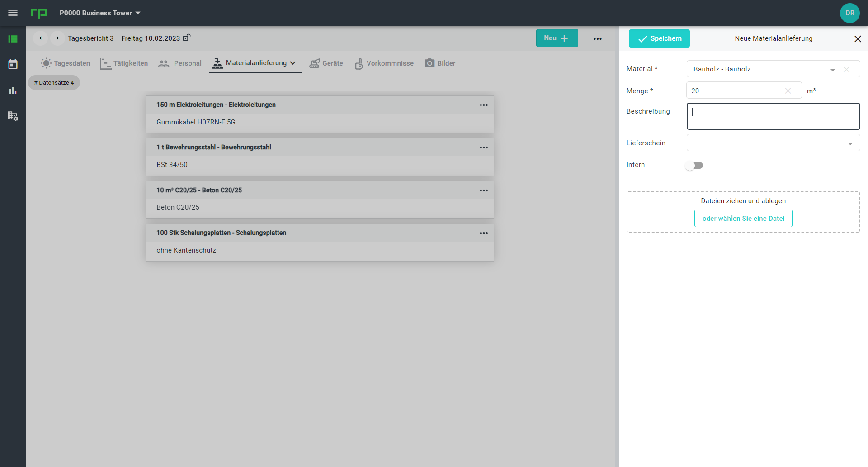Click the Speichern button
This screenshot has width=868, height=467.
(659, 38)
